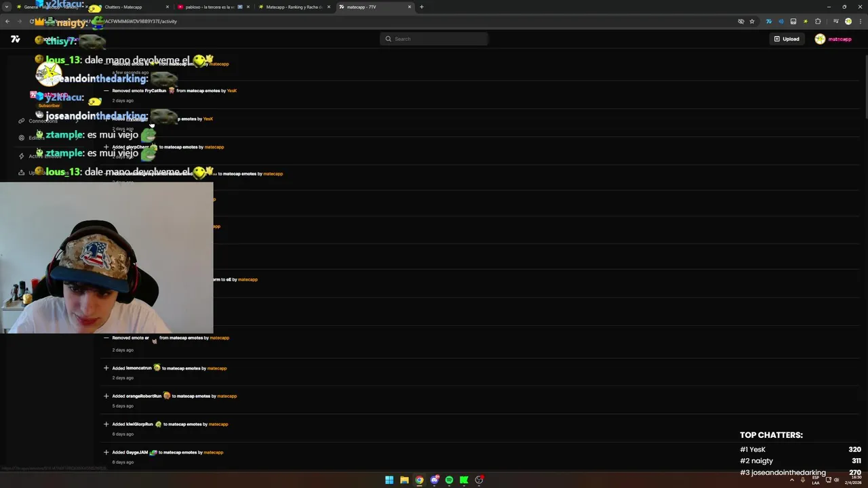Expand the system tray hidden icons chevron

[x=791, y=480]
